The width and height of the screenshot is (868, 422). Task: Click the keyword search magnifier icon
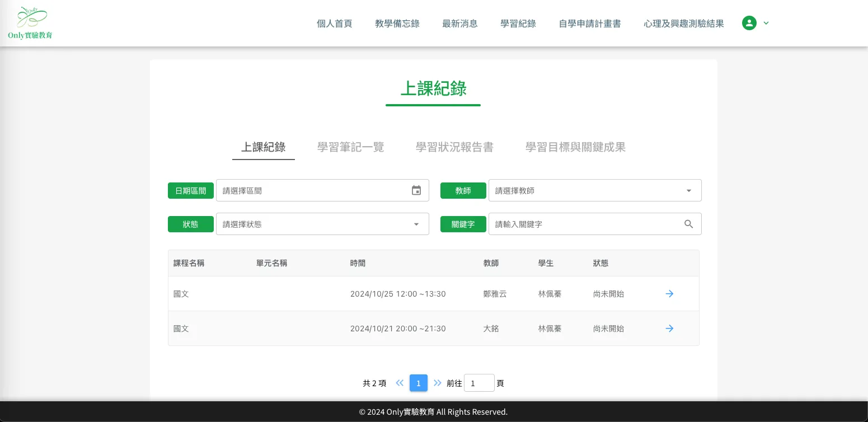[688, 224]
